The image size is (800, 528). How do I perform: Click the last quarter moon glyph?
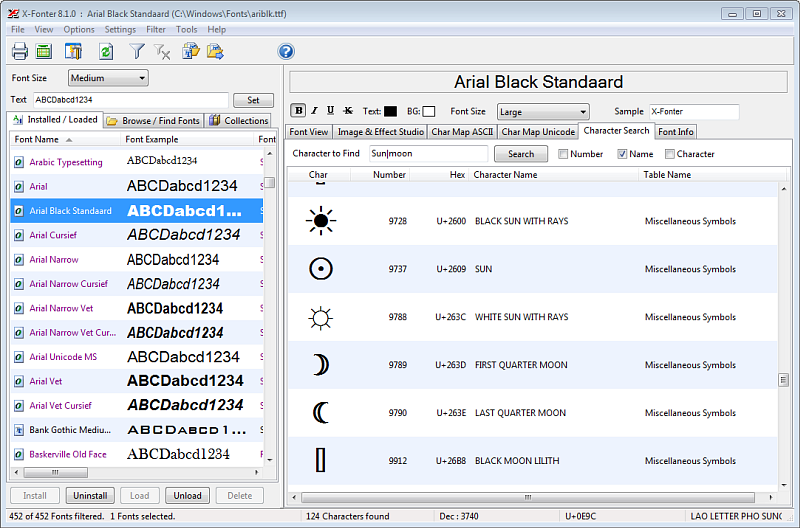pyautogui.click(x=320, y=413)
